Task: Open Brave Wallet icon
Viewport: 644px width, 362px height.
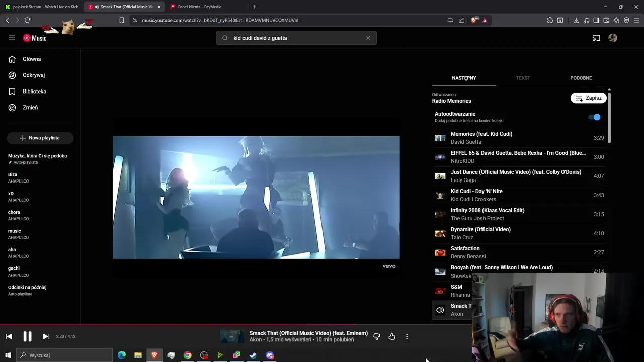Action: click(x=606, y=20)
